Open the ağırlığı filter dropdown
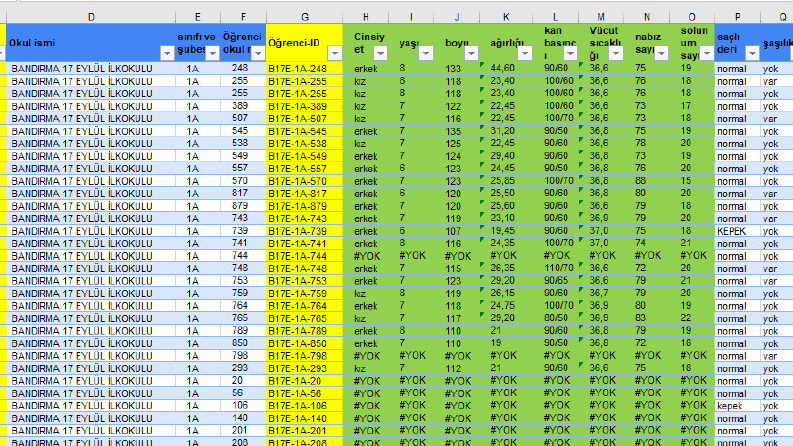This screenshot has width=793, height=446. coord(525,53)
